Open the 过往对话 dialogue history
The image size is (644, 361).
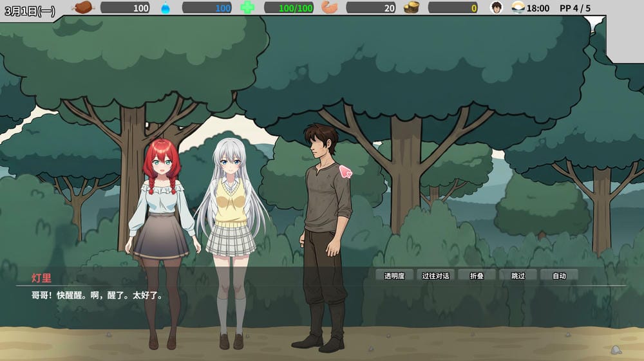tap(436, 275)
